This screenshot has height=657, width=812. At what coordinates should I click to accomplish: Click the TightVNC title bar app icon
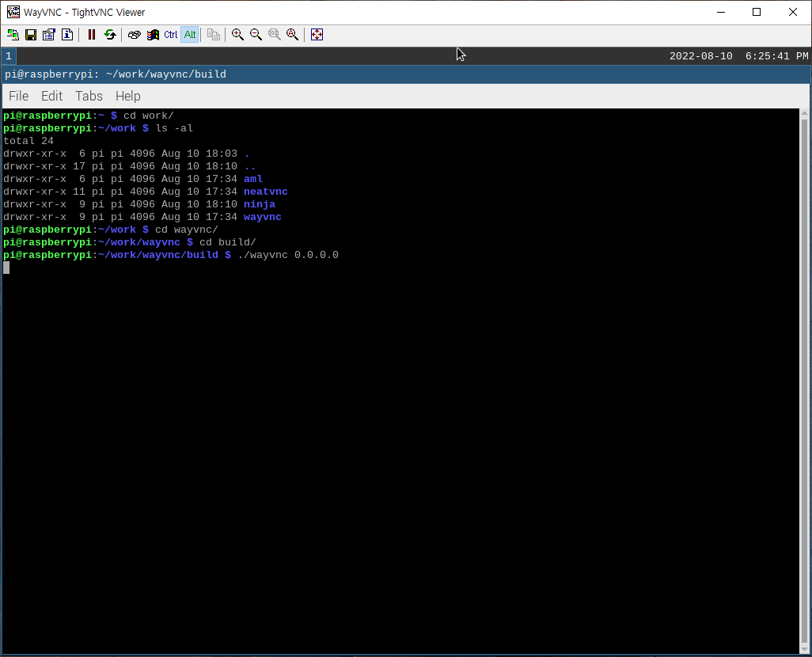(13, 12)
